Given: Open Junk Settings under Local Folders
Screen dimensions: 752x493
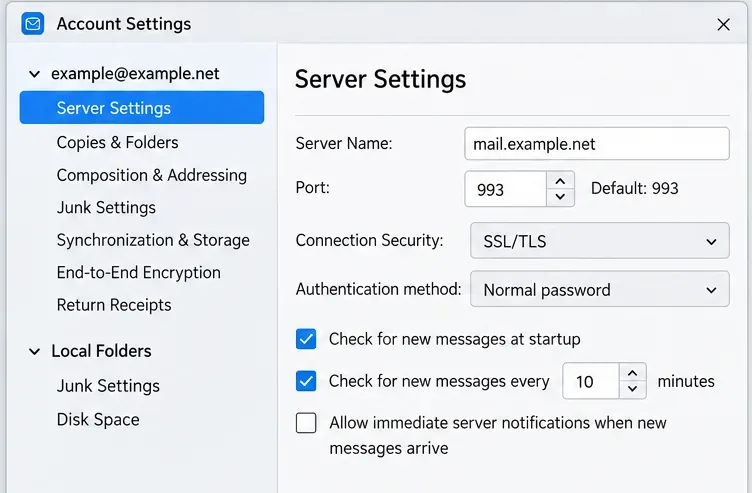Looking at the screenshot, I should [x=108, y=386].
